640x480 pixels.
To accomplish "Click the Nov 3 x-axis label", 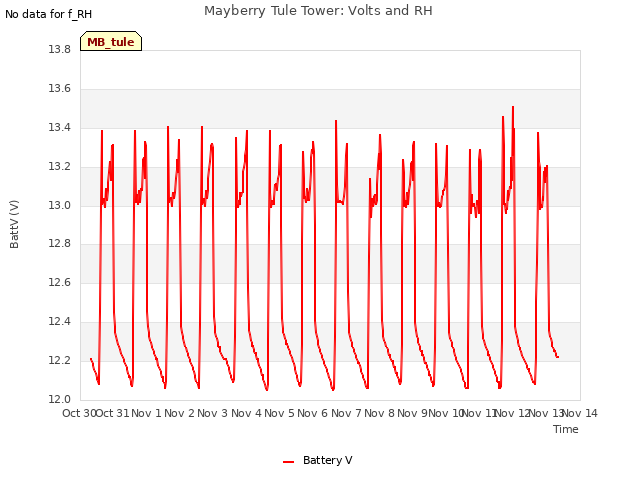I will point(213,413).
